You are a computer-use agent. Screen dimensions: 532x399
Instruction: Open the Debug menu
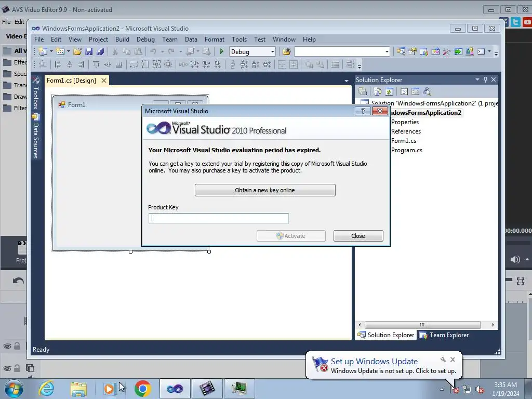click(145, 39)
